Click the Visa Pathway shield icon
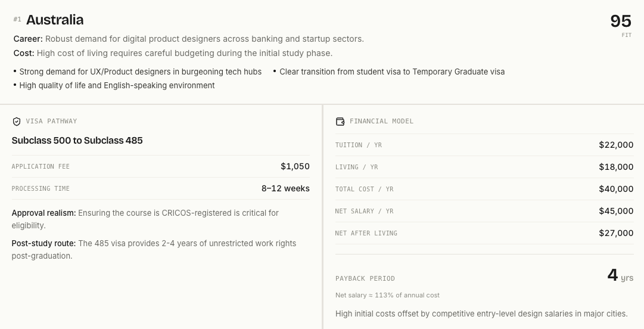This screenshot has height=329, width=644. (17, 122)
